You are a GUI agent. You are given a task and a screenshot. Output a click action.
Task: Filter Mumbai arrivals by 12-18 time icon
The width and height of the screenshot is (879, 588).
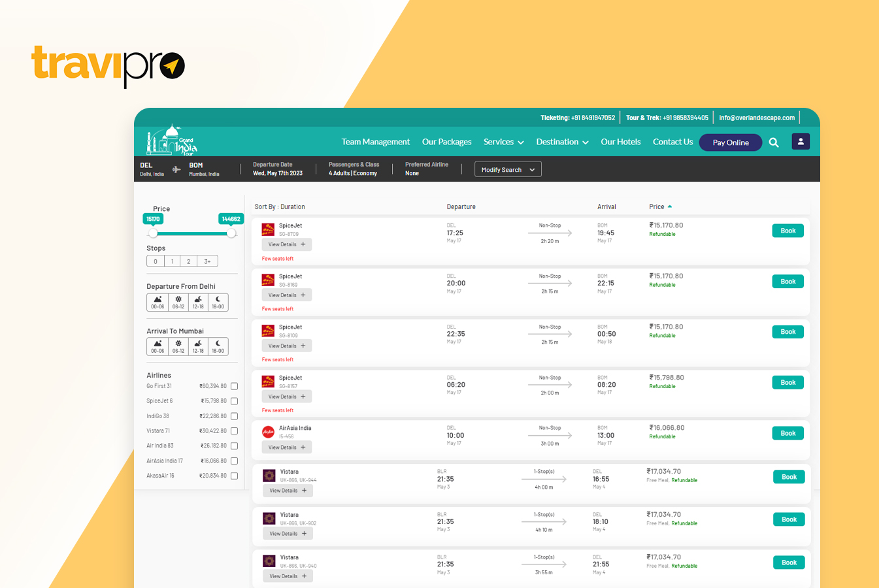198,346
